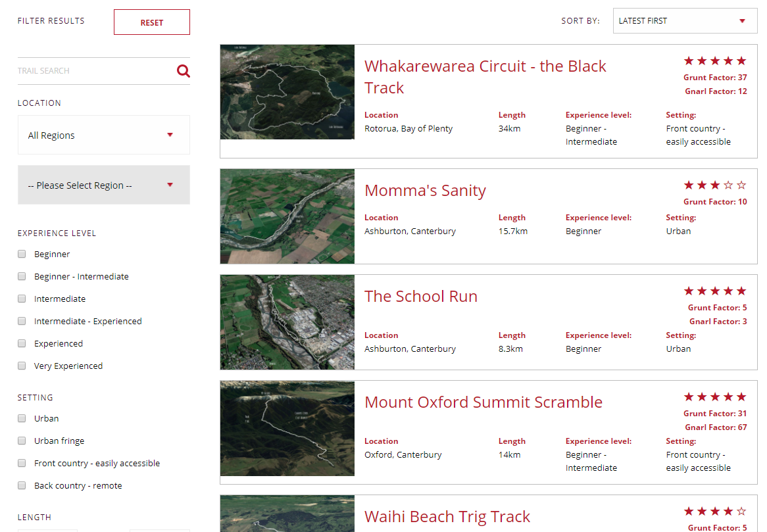Click the first star on Waihi Beach Trig Track
Screen dimensions: 767x532
[689, 510]
